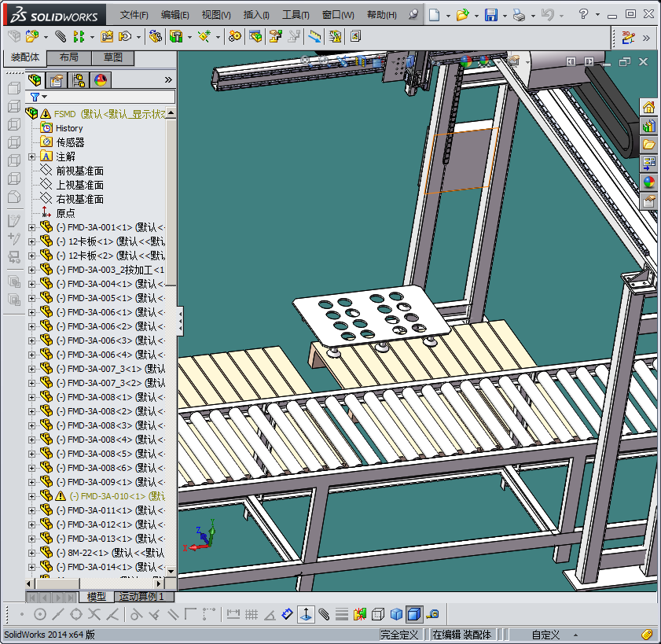
Task: Toggle the highlighted blue arrow button in the bottom toolbar
Action: (x=305, y=614)
